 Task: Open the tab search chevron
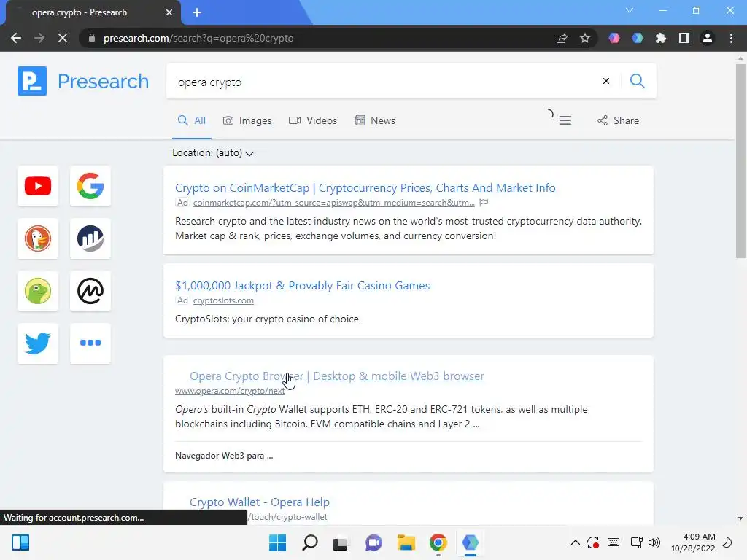tap(630, 10)
